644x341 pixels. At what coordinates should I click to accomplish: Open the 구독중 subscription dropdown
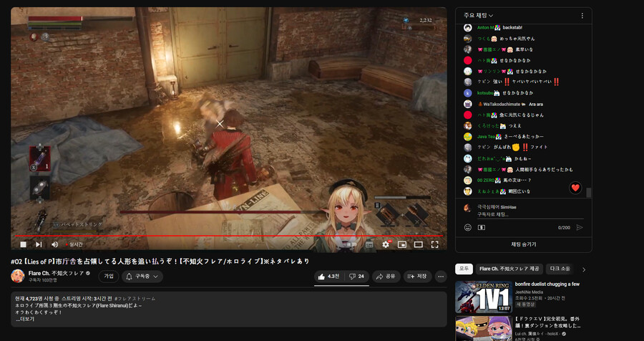141,276
